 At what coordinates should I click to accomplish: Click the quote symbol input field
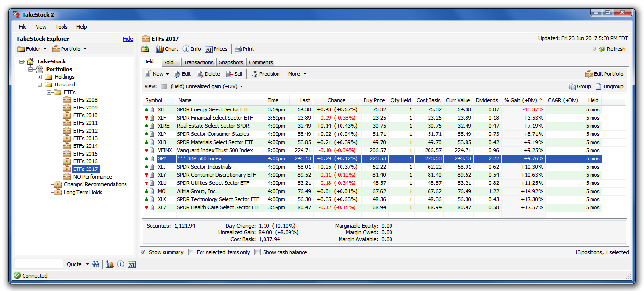coord(39,264)
